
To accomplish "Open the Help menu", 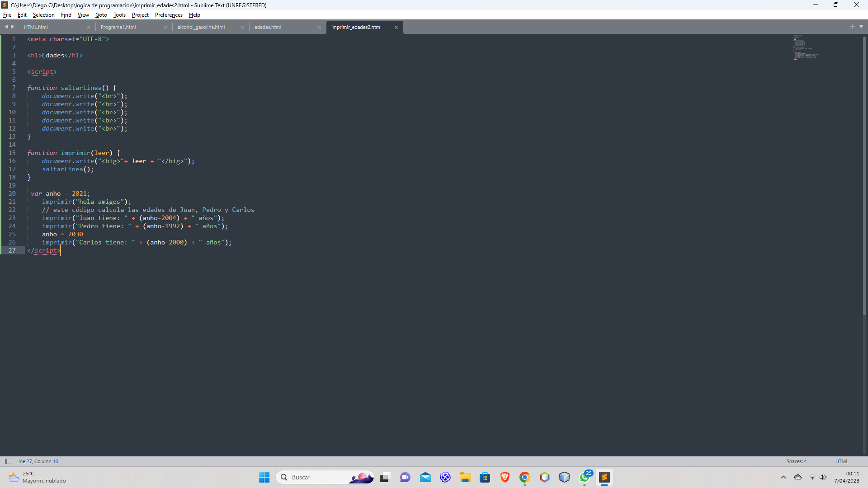I will pyautogui.click(x=194, y=15).
